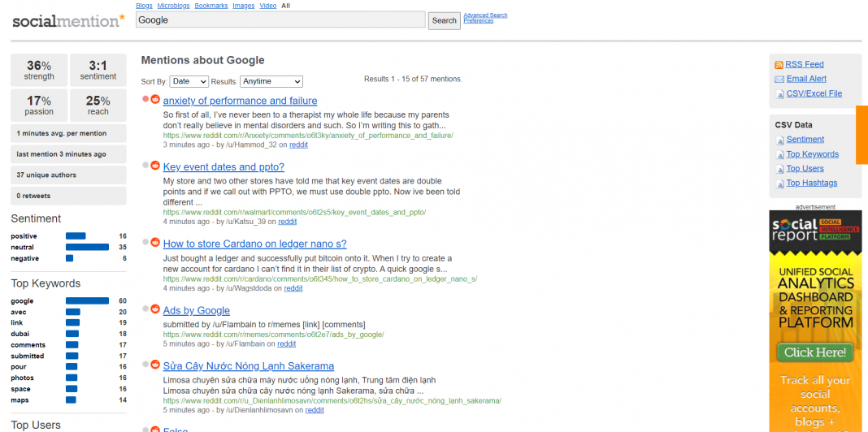Open 'Sửa Cây Nước Nóng Lạnh Sakerama' post

click(249, 366)
